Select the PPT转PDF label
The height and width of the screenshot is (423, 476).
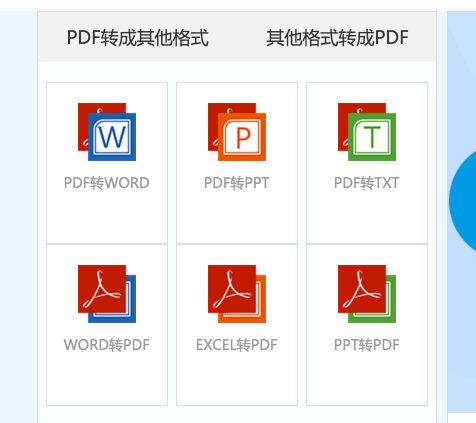point(367,345)
